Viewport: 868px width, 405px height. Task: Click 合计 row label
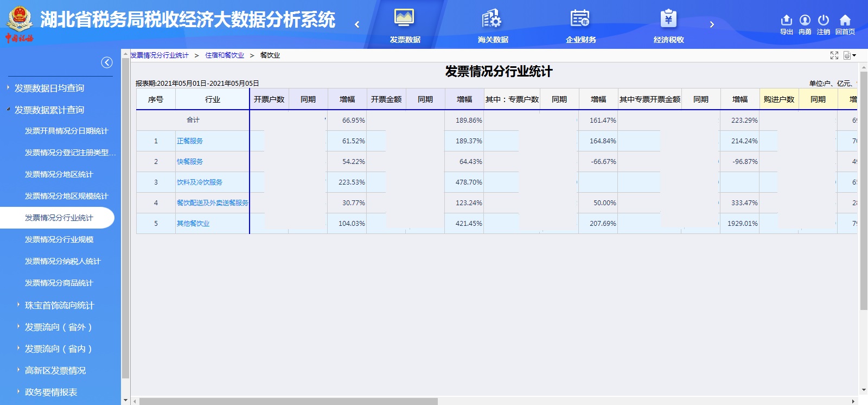193,121
